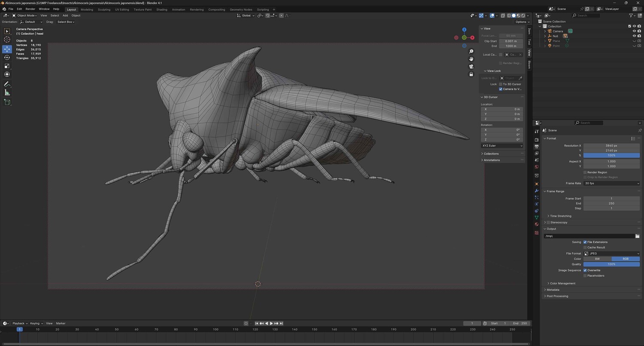Select BW color mode button

[597, 259]
